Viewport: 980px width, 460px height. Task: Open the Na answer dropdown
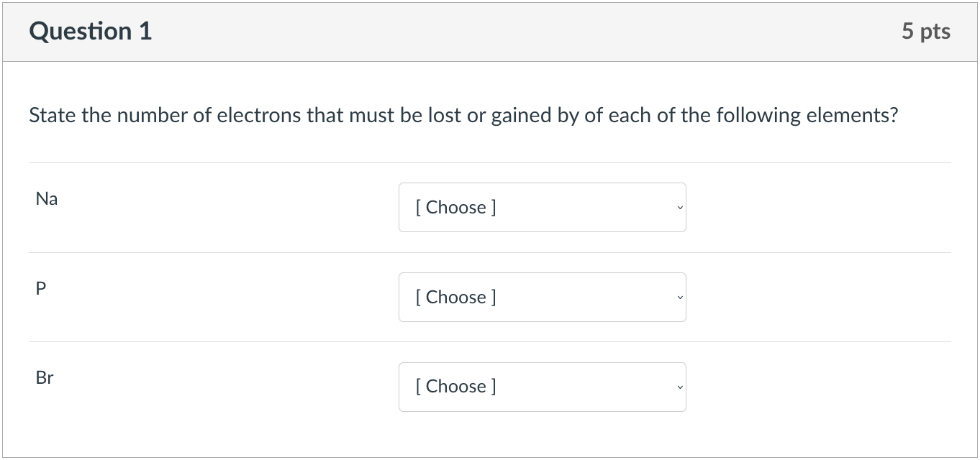click(x=542, y=207)
